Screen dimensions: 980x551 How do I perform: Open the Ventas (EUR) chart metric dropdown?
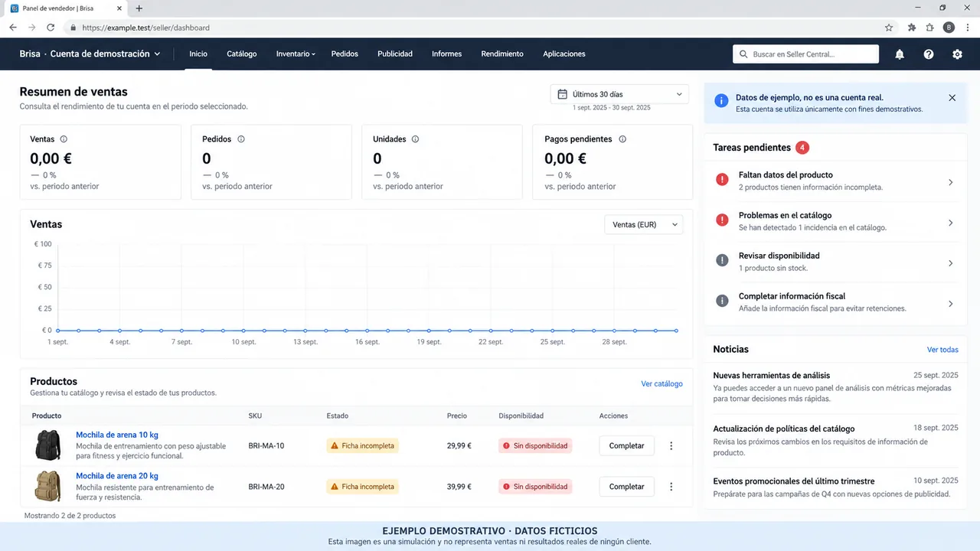click(644, 224)
